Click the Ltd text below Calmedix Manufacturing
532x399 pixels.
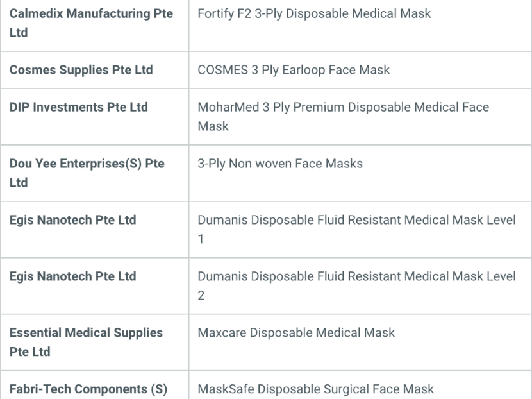click(x=19, y=33)
